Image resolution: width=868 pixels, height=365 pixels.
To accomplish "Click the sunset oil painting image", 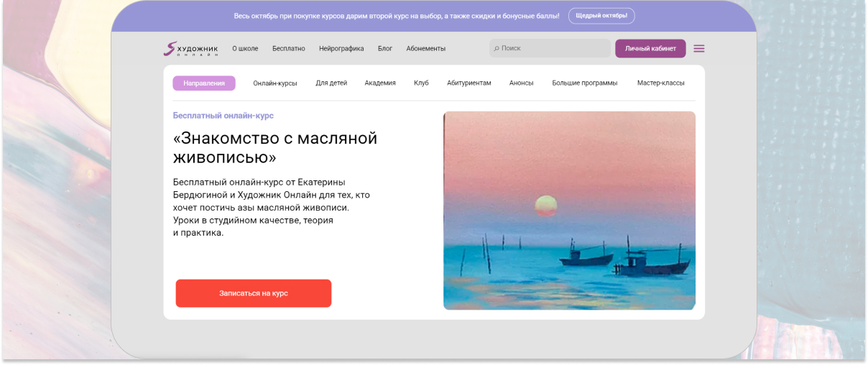I will point(569,211).
